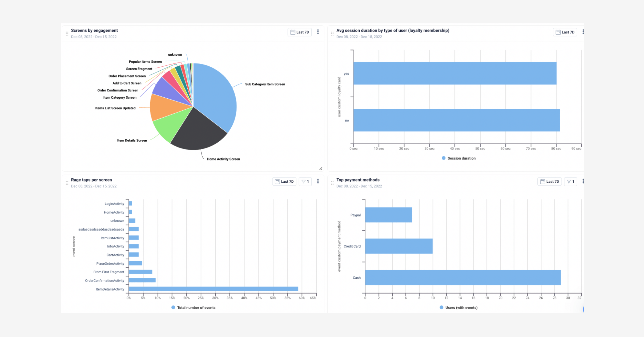
Task: Click the calendar icon on Top payment methods
Action: coord(543,182)
